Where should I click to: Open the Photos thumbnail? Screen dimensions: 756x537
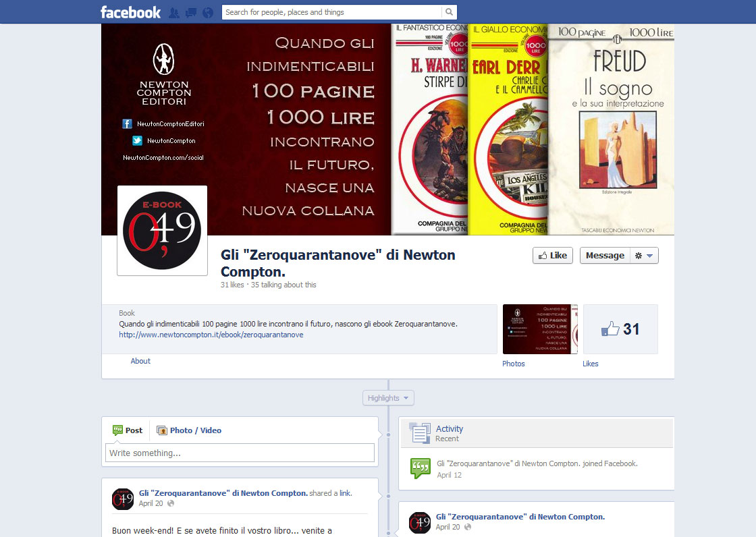540,329
